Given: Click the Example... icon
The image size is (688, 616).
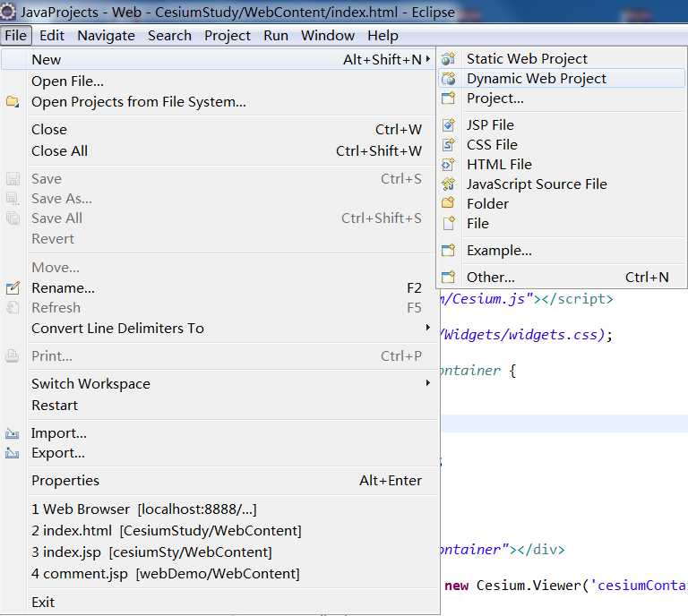Looking at the screenshot, I should (x=448, y=251).
